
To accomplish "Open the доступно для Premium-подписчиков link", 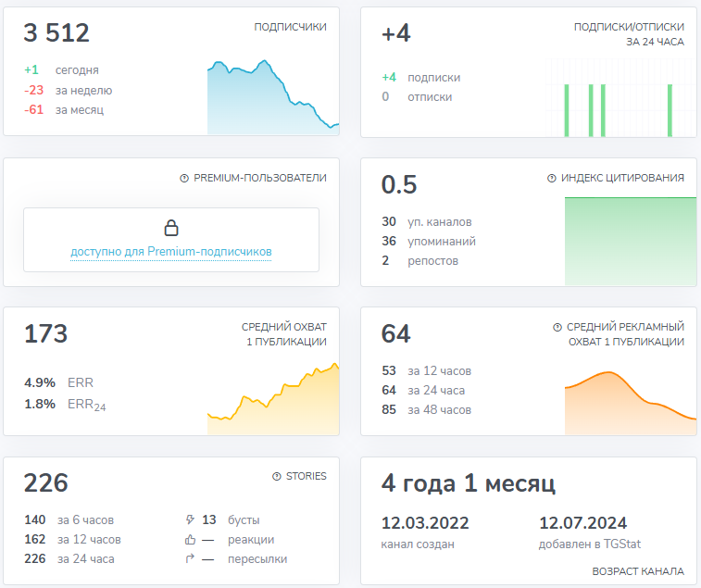I will [171, 251].
